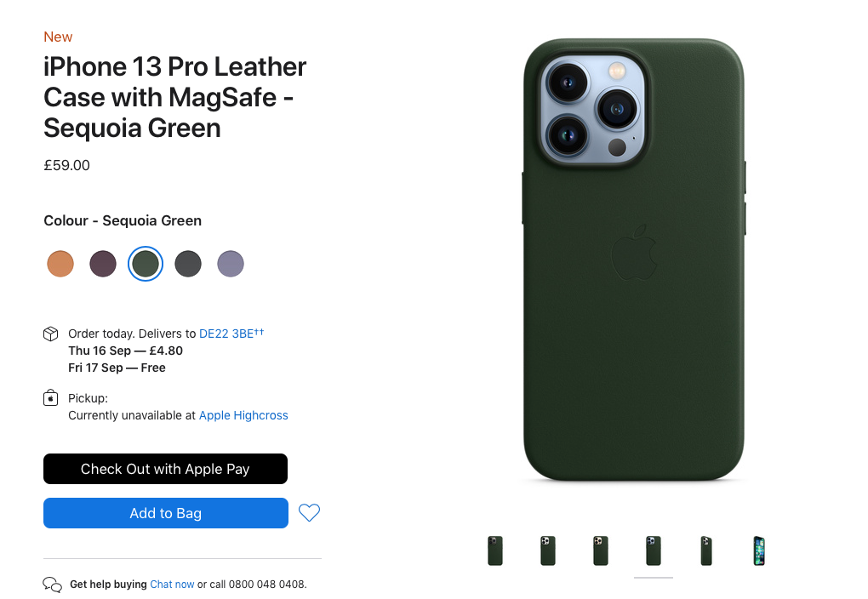Open the DE22 3BE postcode link
Screen dimensions: 868x599
click(231, 334)
